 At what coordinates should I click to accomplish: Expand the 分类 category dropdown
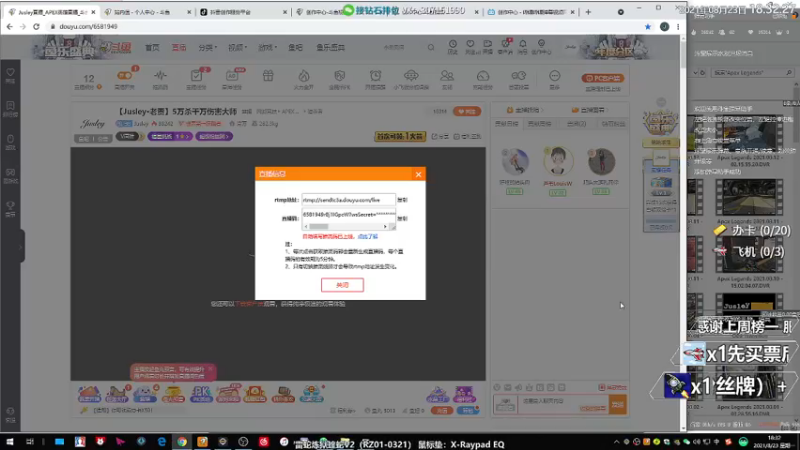(x=207, y=47)
